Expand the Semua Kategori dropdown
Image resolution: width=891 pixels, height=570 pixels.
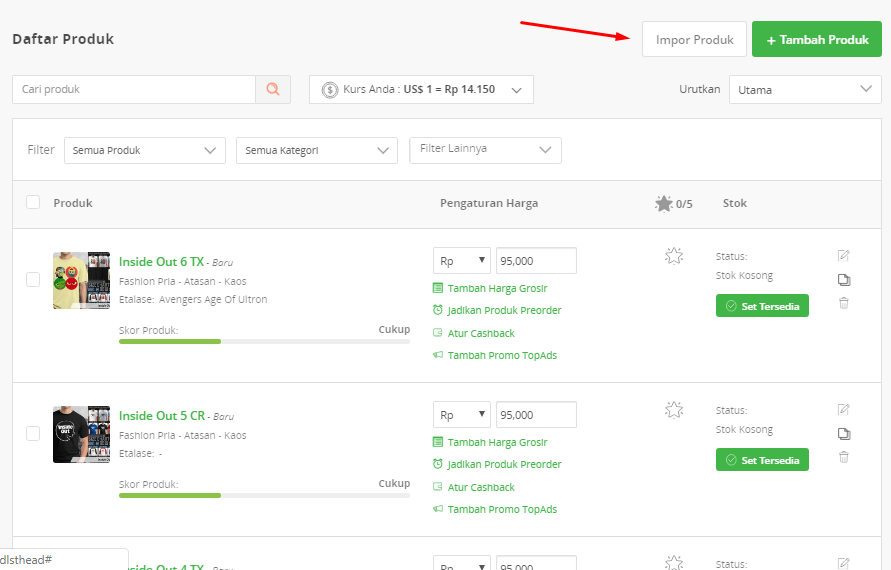(317, 151)
